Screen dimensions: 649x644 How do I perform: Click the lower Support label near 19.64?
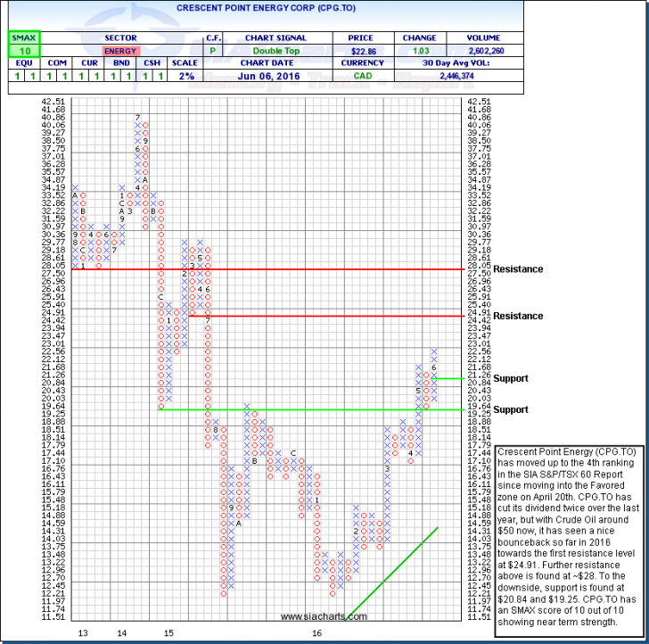(510, 409)
